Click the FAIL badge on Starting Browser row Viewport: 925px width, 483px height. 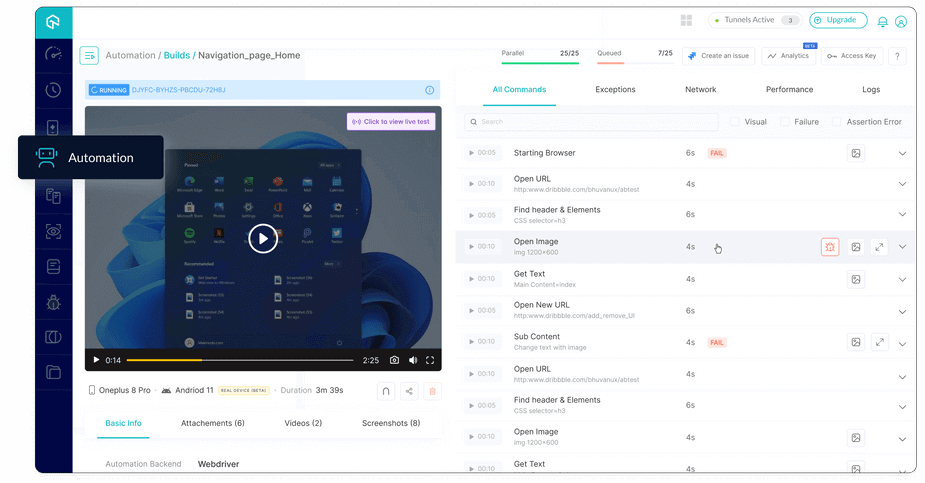click(x=717, y=153)
